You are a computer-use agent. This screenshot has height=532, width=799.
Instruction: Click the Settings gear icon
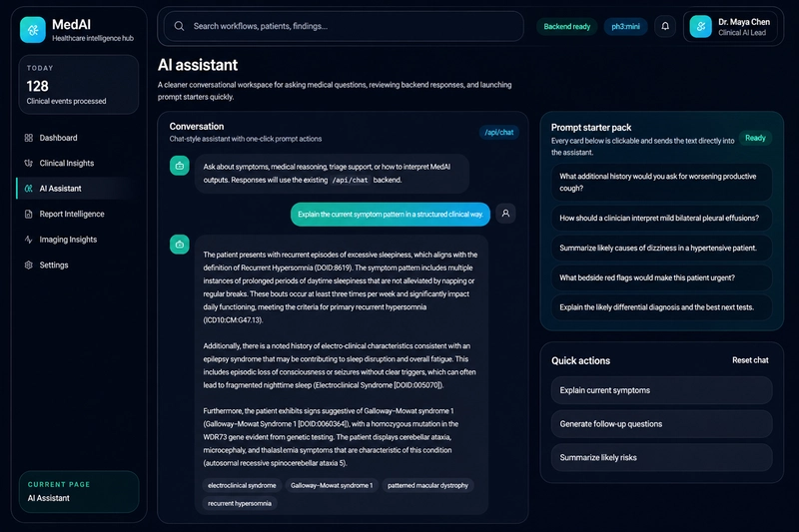pos(29,265)
